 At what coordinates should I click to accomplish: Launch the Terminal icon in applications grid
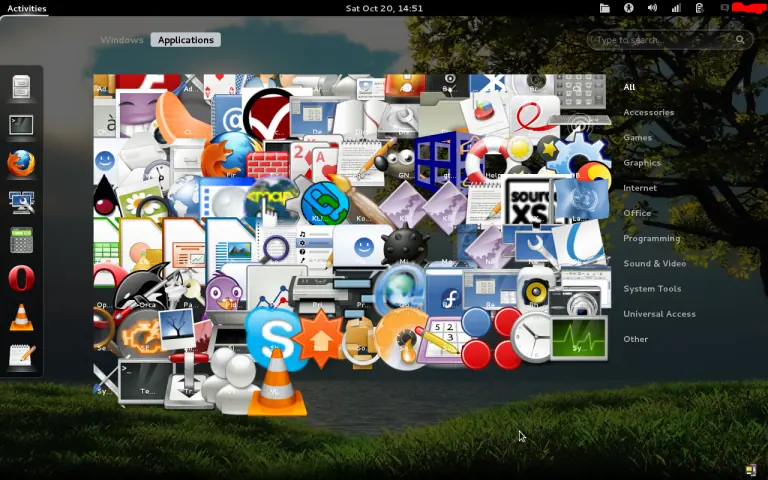click(x=144, y=381)
